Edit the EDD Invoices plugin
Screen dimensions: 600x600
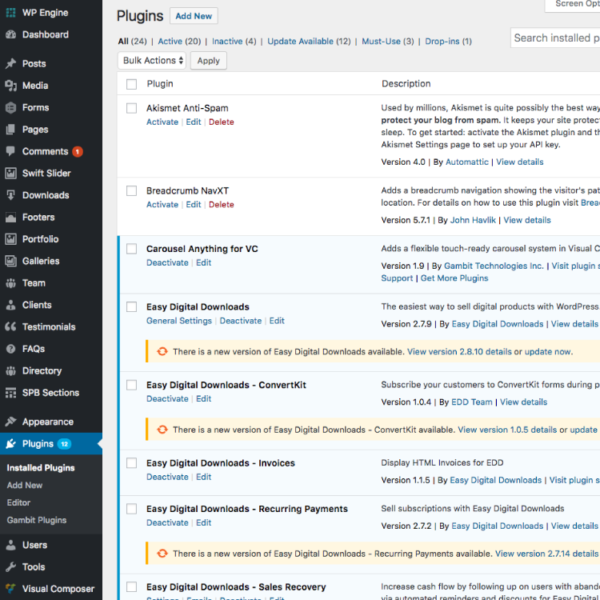click(204, 477)
